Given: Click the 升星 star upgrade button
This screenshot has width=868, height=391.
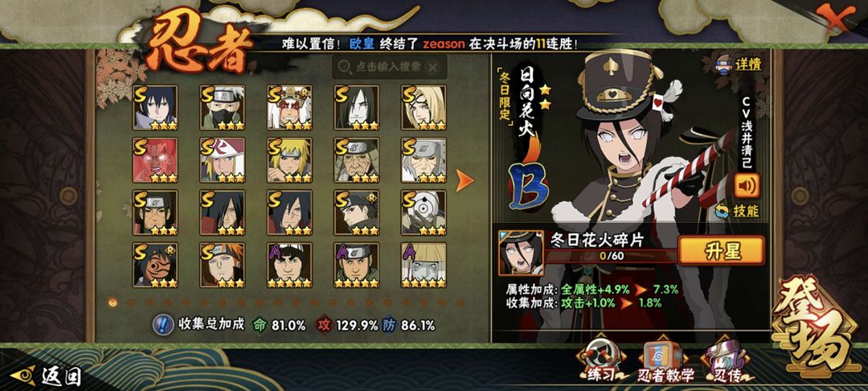Looking at the screenshot, I should 721,251.
